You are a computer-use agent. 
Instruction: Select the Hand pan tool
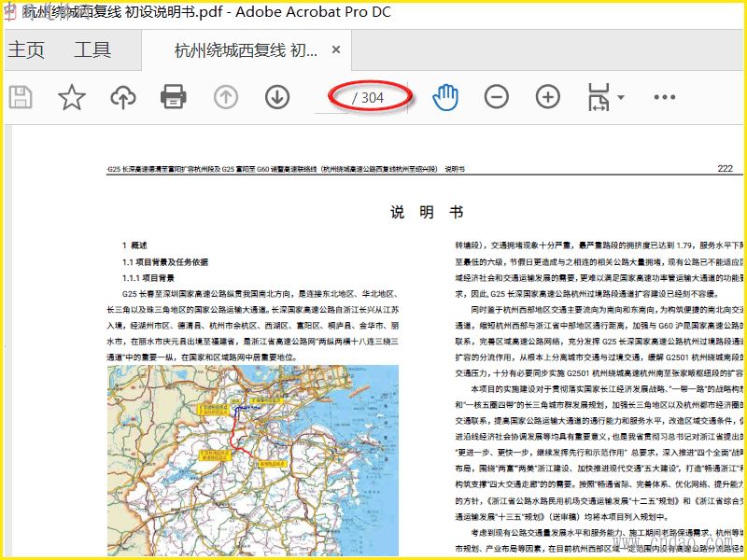(446, 97)
